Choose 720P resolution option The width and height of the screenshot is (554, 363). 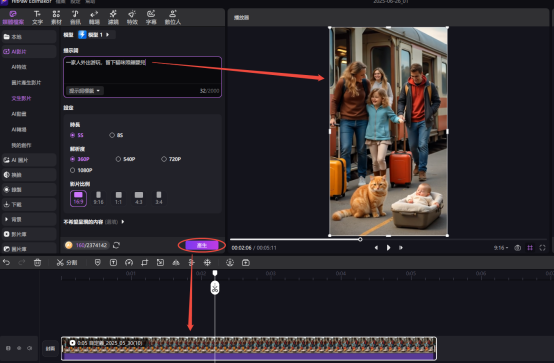point(171,159)
